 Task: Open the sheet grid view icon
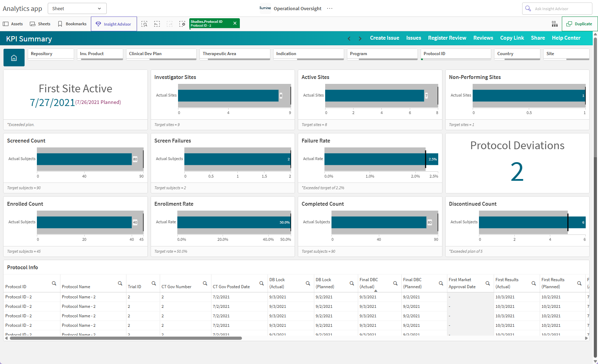point(555,24)
